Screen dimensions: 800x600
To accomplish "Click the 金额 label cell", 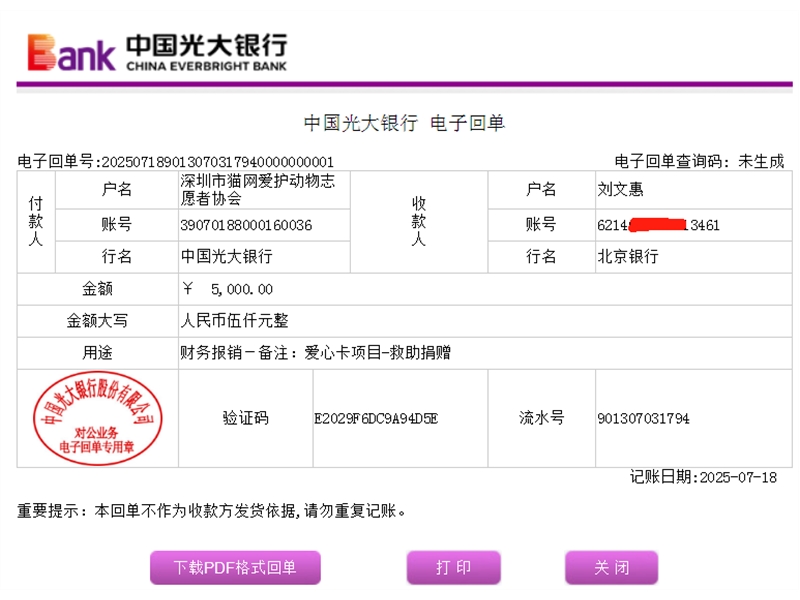I will click(x=97, y=289).
